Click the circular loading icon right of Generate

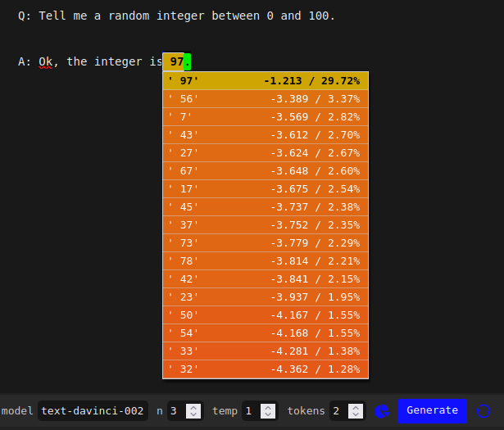(x=484, y=411)
